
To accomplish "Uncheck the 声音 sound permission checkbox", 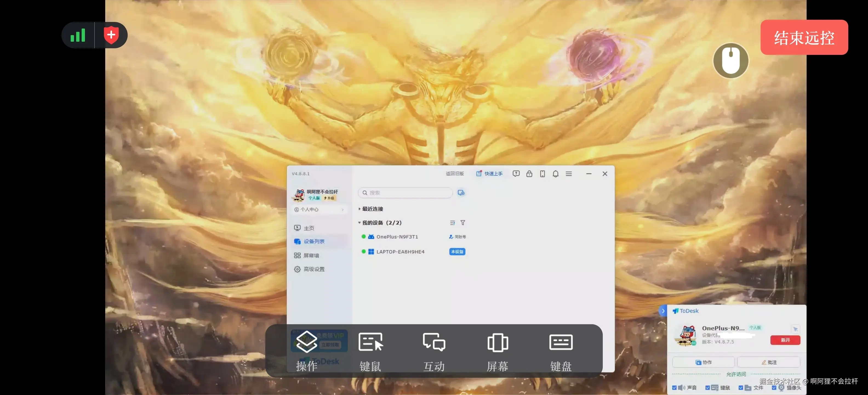I will point(674,388).
